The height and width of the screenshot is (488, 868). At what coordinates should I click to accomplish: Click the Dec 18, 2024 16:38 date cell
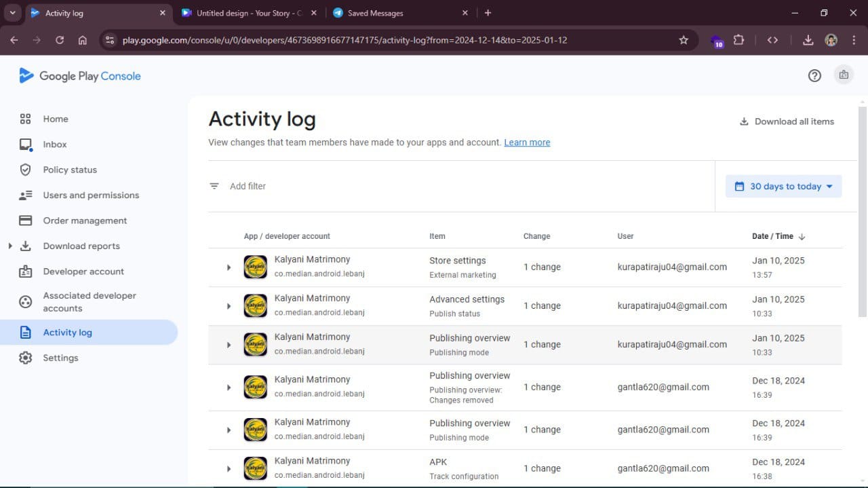778,468
